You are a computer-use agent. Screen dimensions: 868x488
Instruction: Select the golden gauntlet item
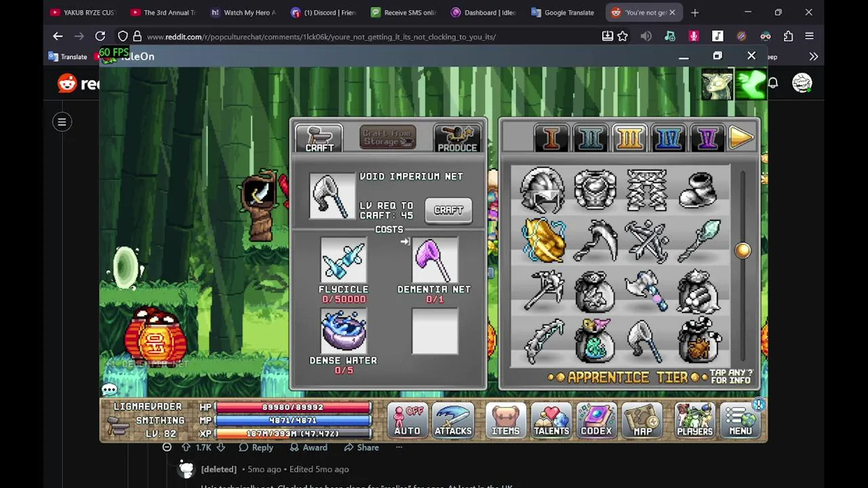coord(542,241)
